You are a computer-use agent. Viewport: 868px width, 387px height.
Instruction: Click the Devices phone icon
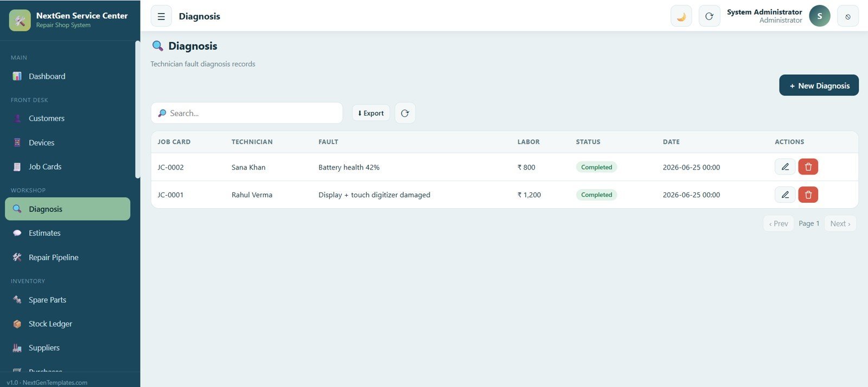[x=17, y=143]
